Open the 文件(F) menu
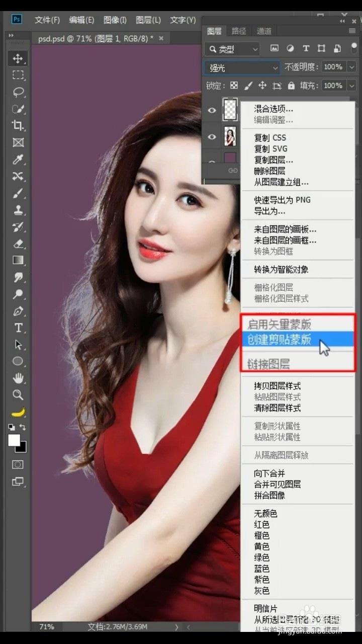Image resolution: width=362 pixels, height=644 pixels. pyautogui.click(x=47, y=20)
